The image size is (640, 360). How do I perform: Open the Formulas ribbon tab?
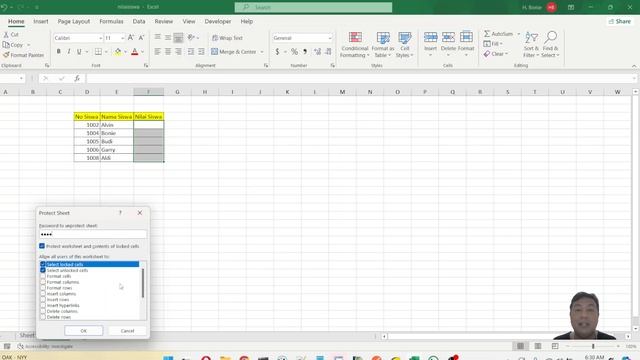click(x=111, y=21)
